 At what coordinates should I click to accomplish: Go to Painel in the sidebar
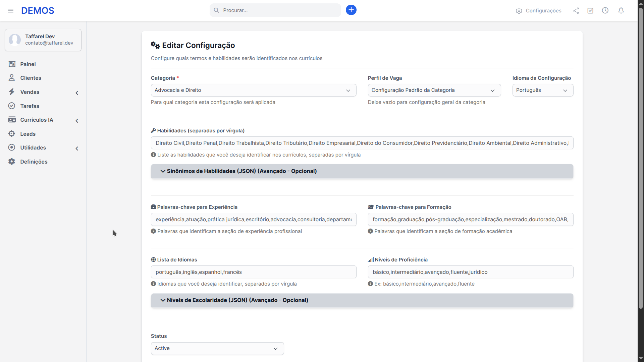coord(28,64)
